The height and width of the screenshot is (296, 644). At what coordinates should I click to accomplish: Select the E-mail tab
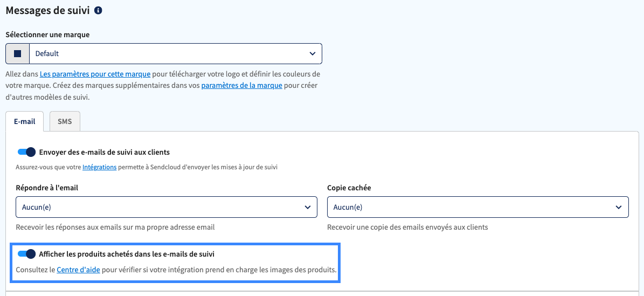[25, 121]
